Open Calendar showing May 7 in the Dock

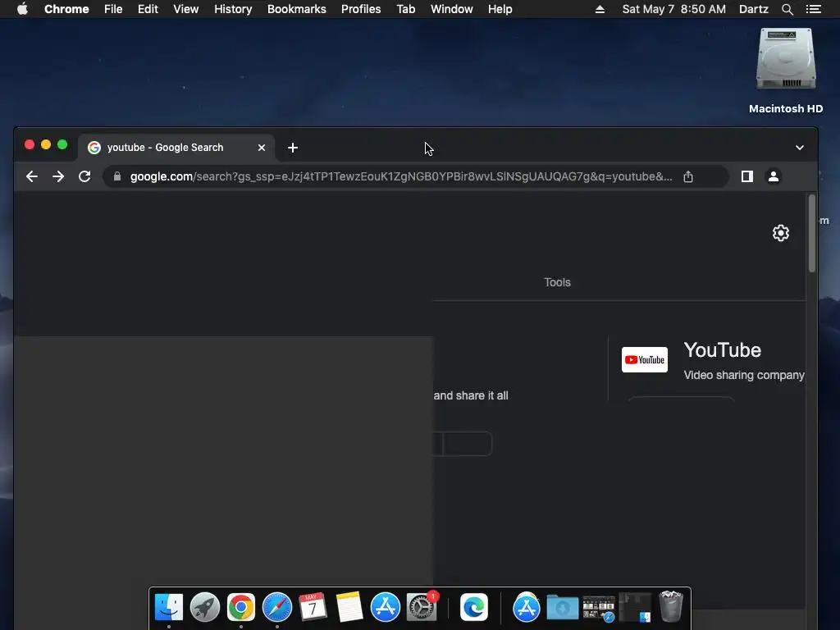coord(313,608)
